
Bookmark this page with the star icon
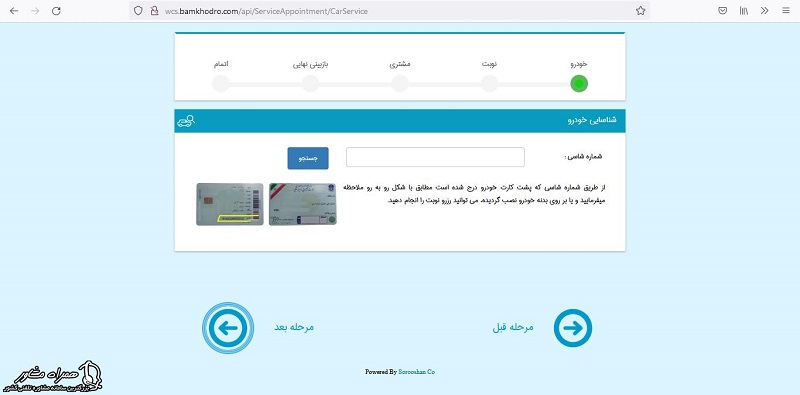(640, 11)
